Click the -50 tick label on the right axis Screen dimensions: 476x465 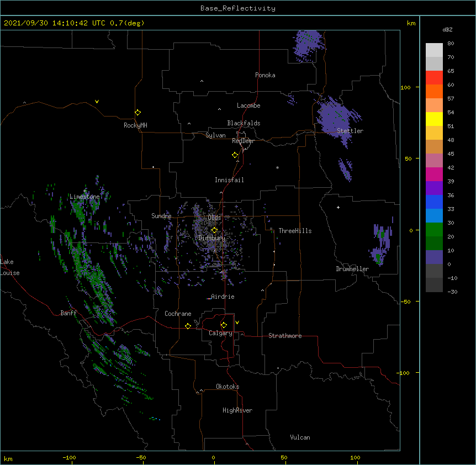coord(405,302)
